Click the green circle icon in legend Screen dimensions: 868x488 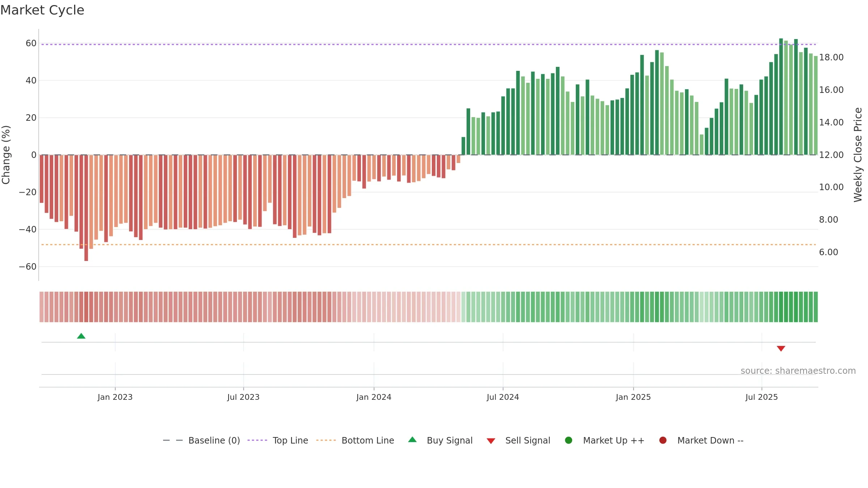[569, 440]
